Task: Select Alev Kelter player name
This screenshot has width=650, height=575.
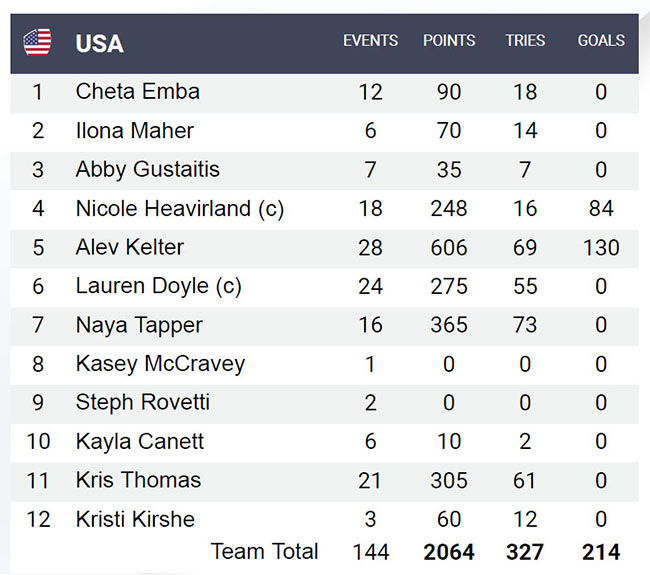Action: pyautogui.click(x=130, y=248)
